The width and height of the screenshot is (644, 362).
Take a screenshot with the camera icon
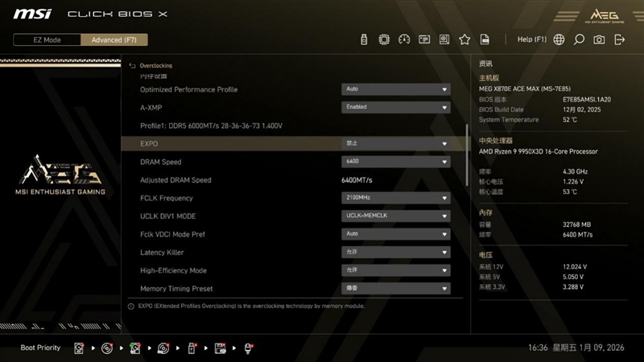(x=599, y=39)
